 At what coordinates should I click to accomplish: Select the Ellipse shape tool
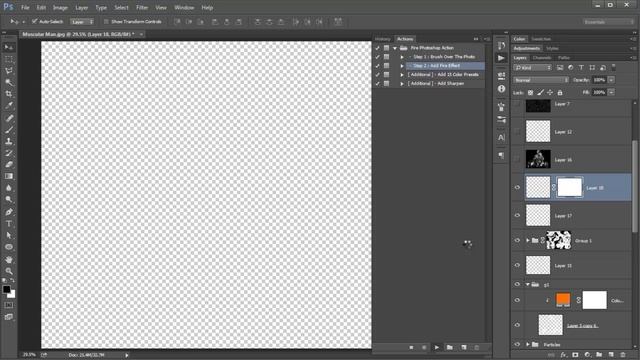pos(9,247)
